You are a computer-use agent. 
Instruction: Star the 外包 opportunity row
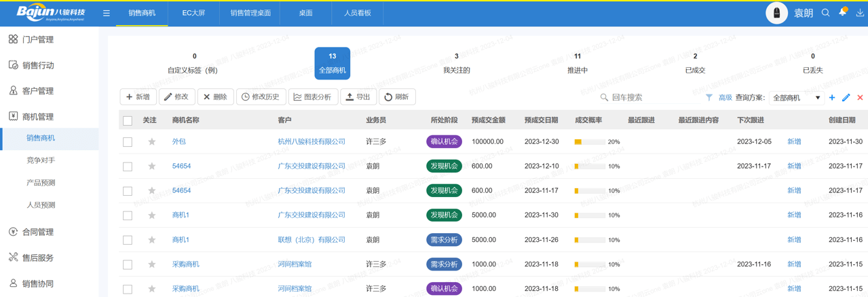(x=152, y=142)
